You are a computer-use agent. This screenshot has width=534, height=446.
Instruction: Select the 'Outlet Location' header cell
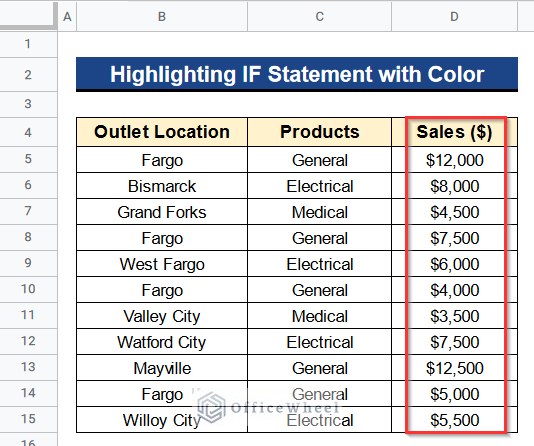162,132
